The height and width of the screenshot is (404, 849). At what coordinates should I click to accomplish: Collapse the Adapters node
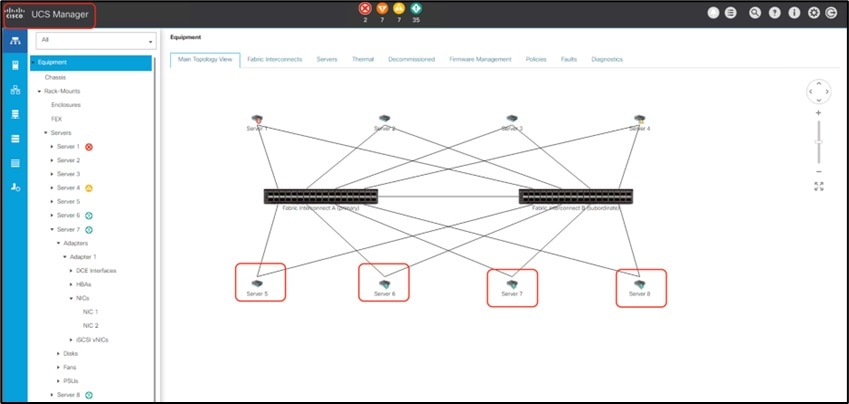[x=58, y=243]
